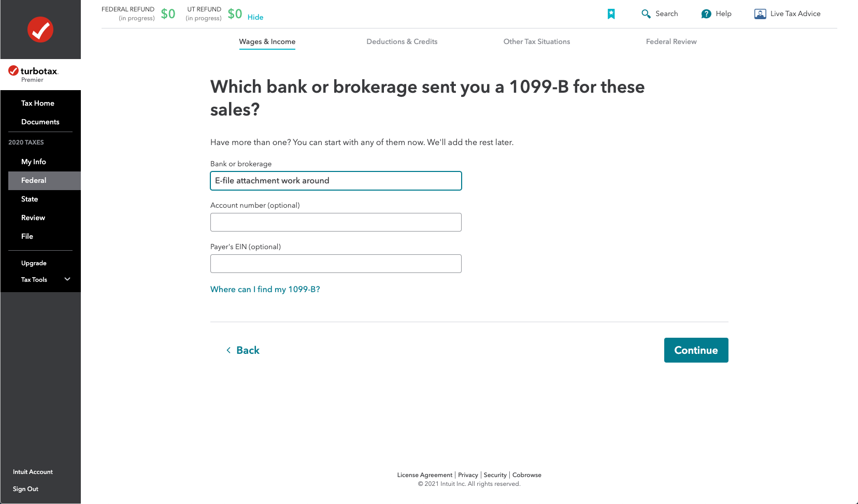Select State in the sidebar menu
The image size is (858, 504).
[x=30, y=199]
